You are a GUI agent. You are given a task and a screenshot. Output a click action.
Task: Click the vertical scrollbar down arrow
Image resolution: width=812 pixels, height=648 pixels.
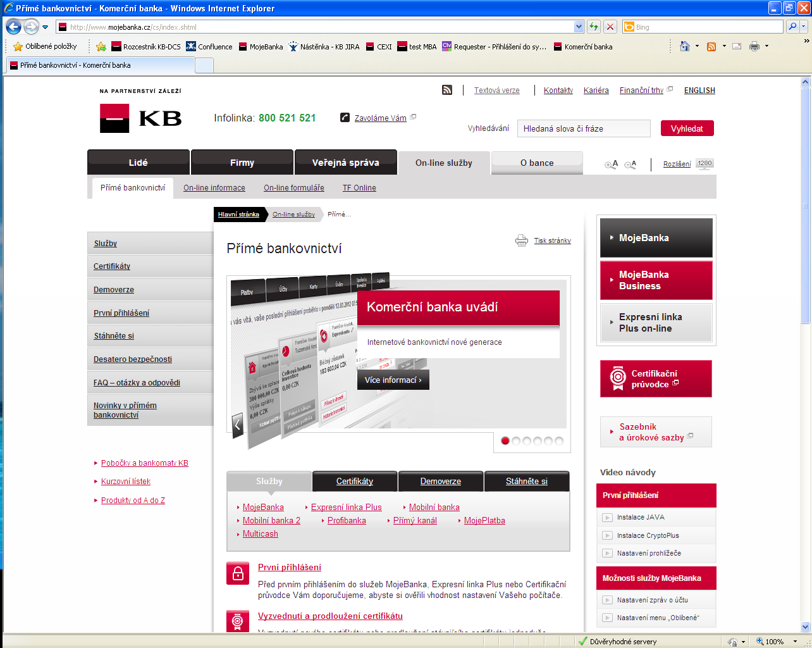coord(805,626)
